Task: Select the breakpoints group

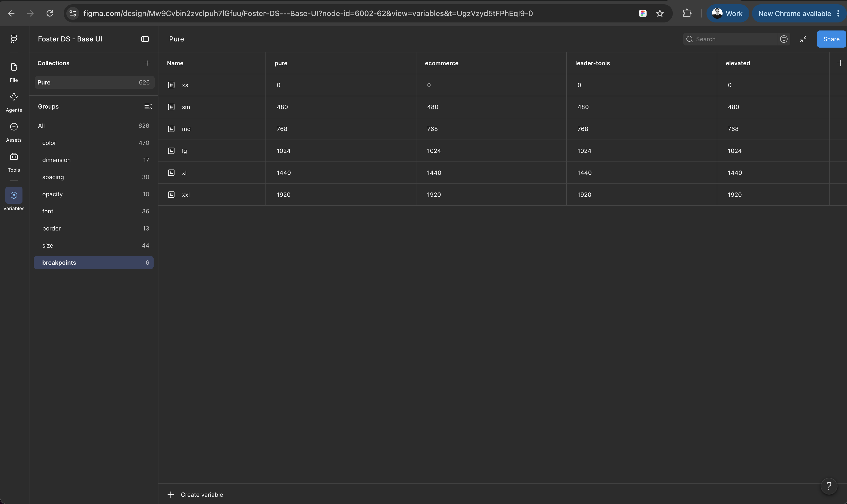Action: pos(93,263)
